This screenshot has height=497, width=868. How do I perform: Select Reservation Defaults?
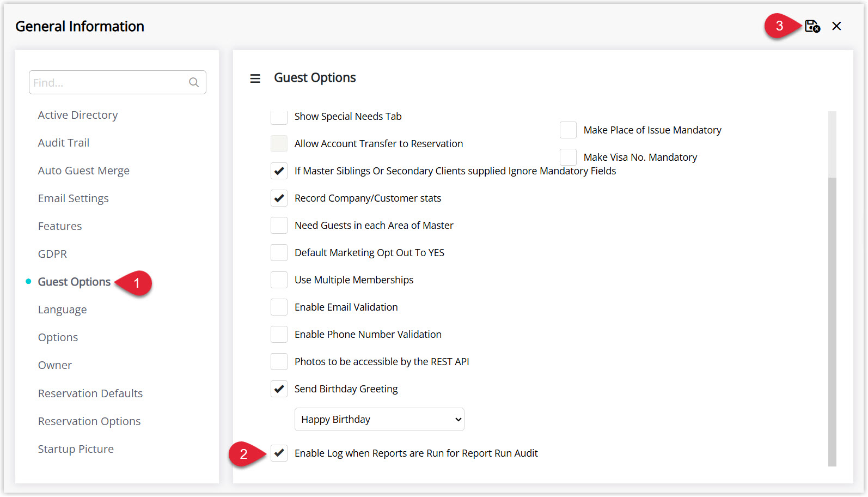[x=90, y=393]
